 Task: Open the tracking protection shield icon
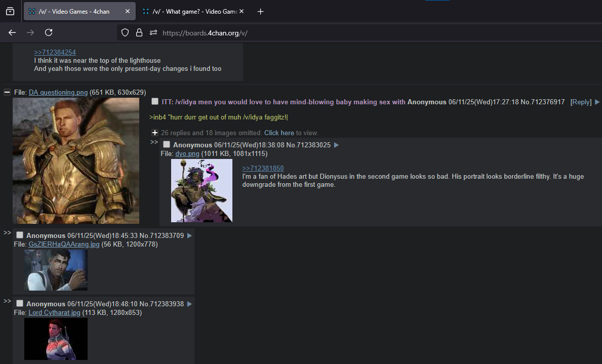(125, 32)
